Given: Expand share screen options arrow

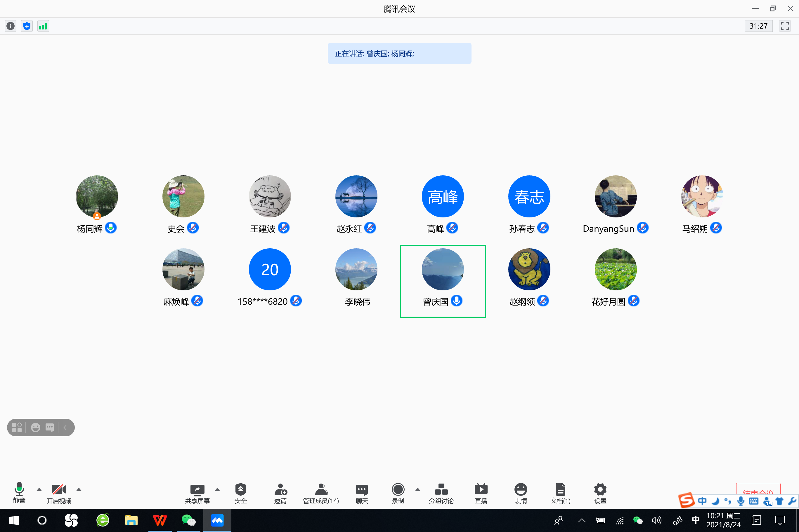Looking at the screenshot, I should 217,490.
